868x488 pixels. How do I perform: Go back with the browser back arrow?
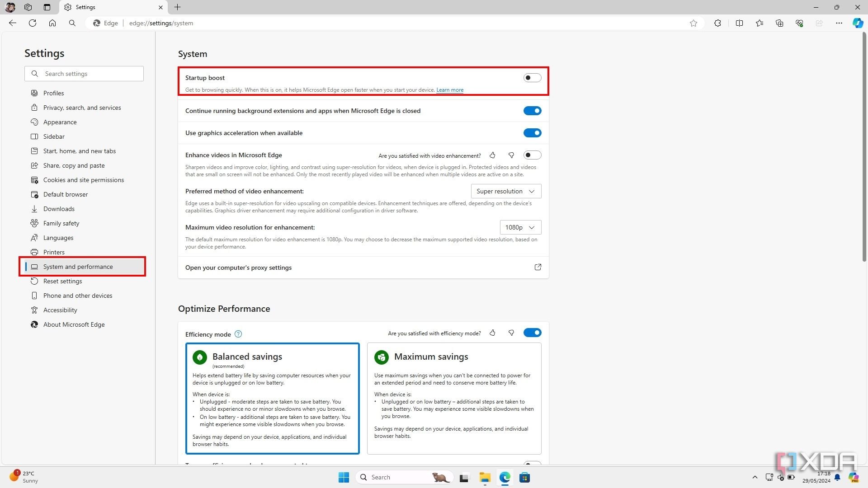(13, 23)
